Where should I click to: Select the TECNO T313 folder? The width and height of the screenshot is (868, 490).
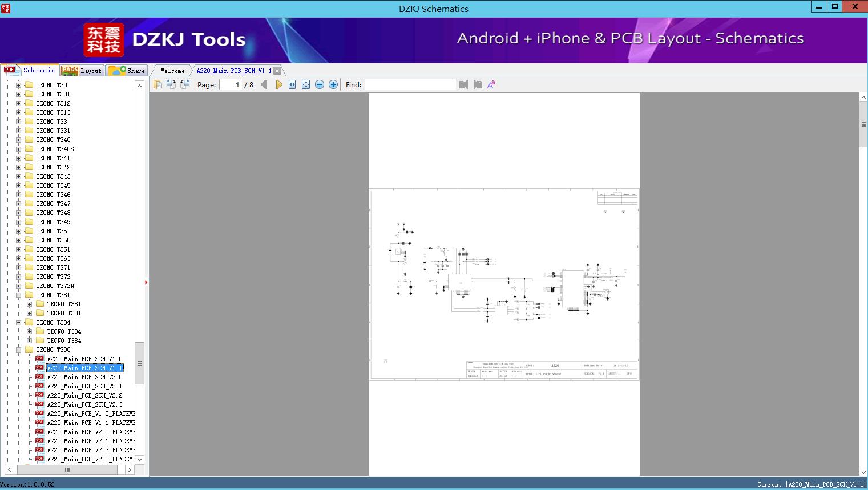(53, 112)
